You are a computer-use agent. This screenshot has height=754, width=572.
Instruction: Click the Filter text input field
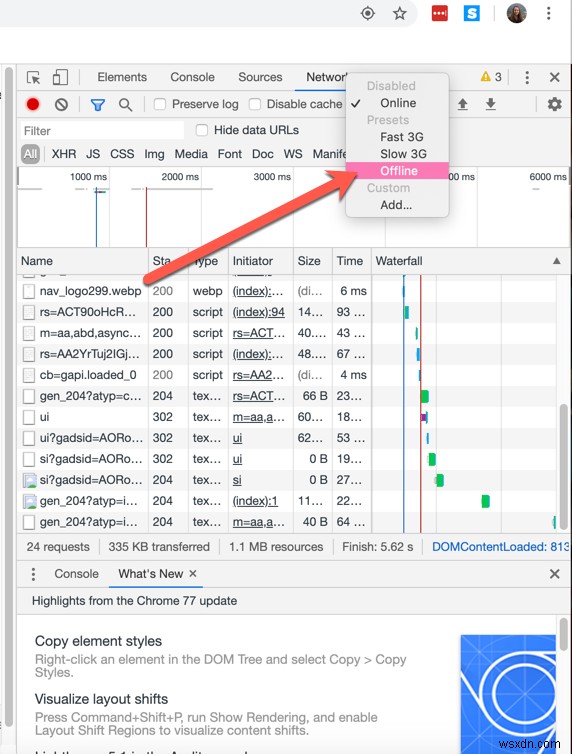tap(102, 131)
